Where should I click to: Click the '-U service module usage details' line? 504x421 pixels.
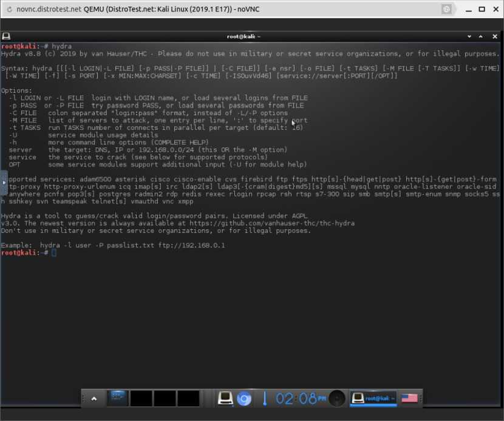84,135
